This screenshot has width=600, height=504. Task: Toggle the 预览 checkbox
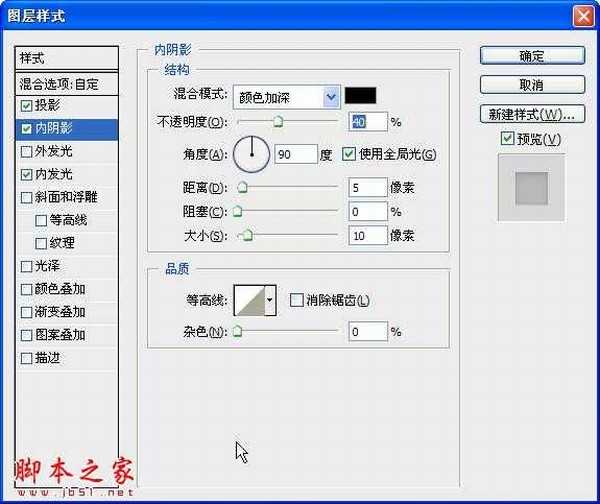pyautogui.click(x=507, y=138)
